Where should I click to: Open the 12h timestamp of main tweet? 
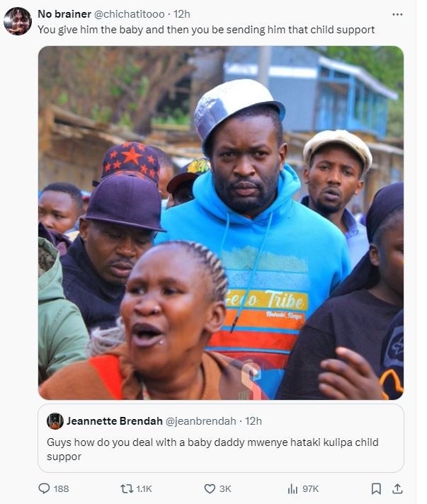point(182,14)
